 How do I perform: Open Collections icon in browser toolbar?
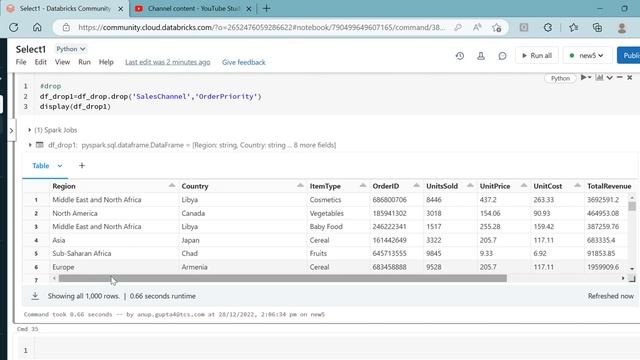coord(597,27)
